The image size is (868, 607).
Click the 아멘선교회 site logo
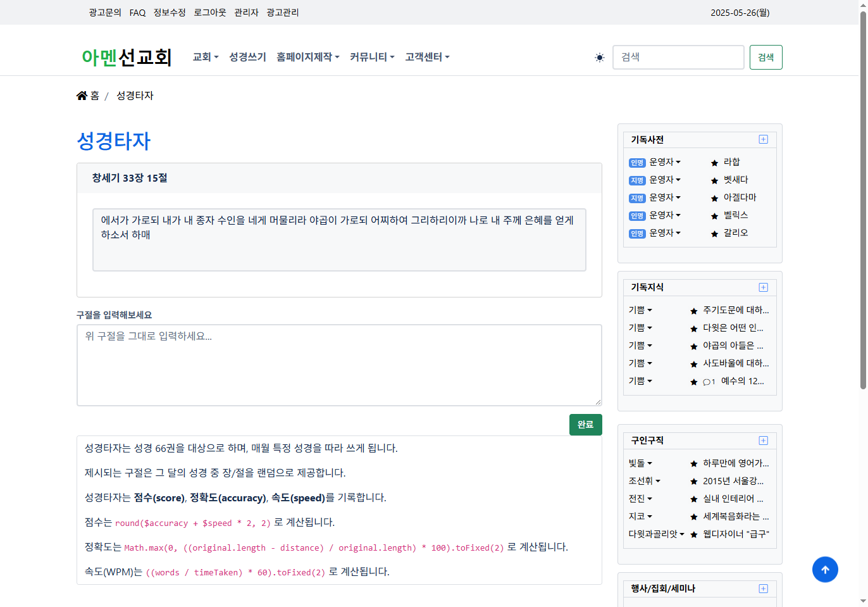pyautogui.click(x=127, y=58)
